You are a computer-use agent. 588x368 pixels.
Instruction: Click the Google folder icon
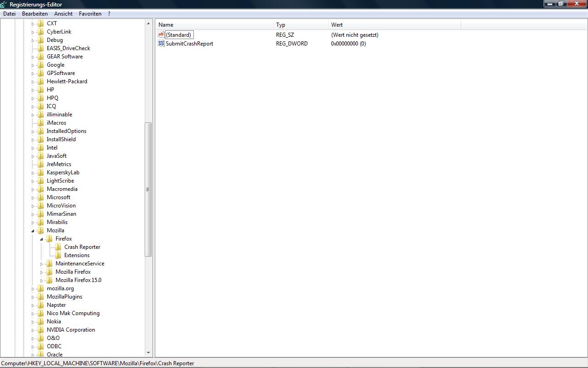[x=41, y=65]
